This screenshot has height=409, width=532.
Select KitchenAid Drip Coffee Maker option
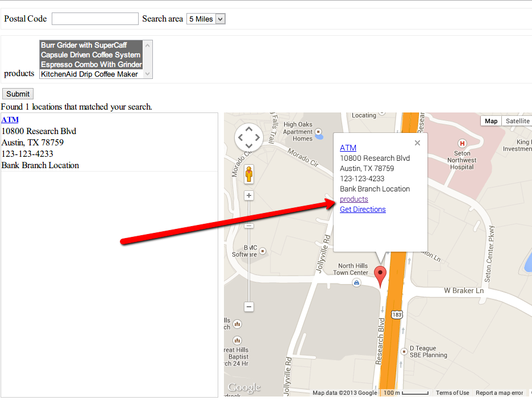point(91,74)
